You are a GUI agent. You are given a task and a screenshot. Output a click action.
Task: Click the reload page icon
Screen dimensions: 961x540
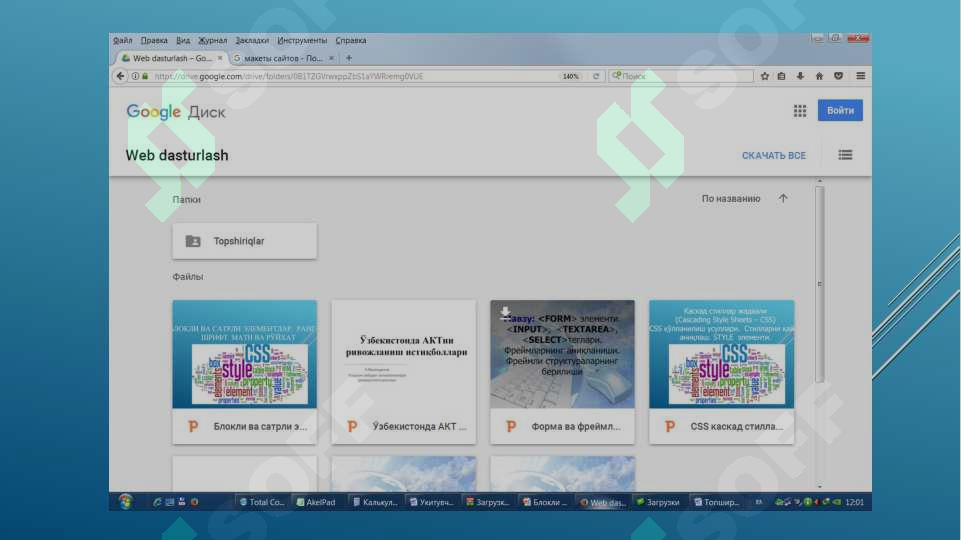coord(596,76)
